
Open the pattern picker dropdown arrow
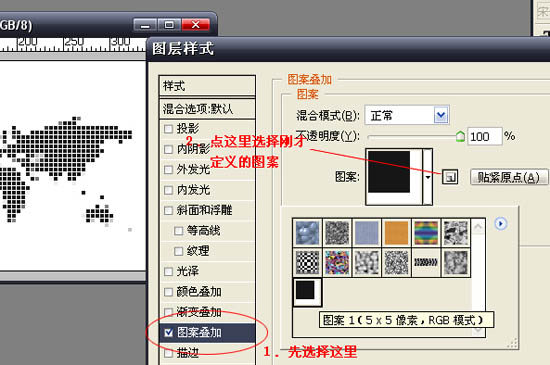tap(428, 177)
